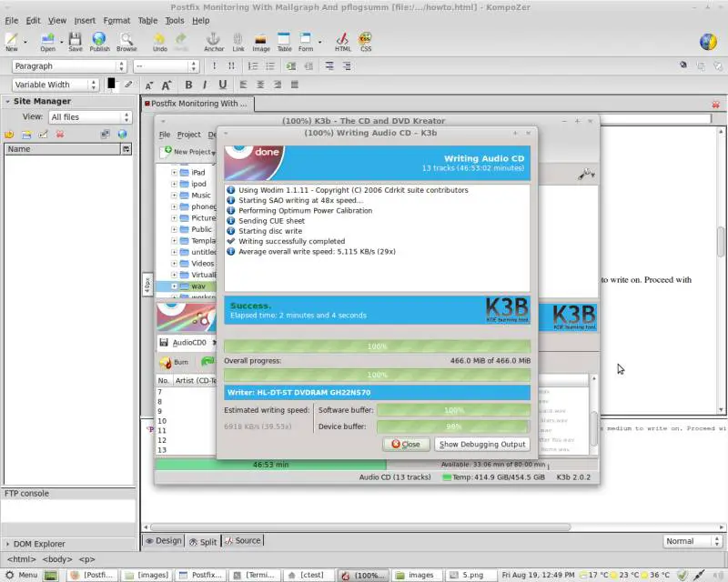
Task: Click the Name column header in Site Manager
Action: coord(62,149)
